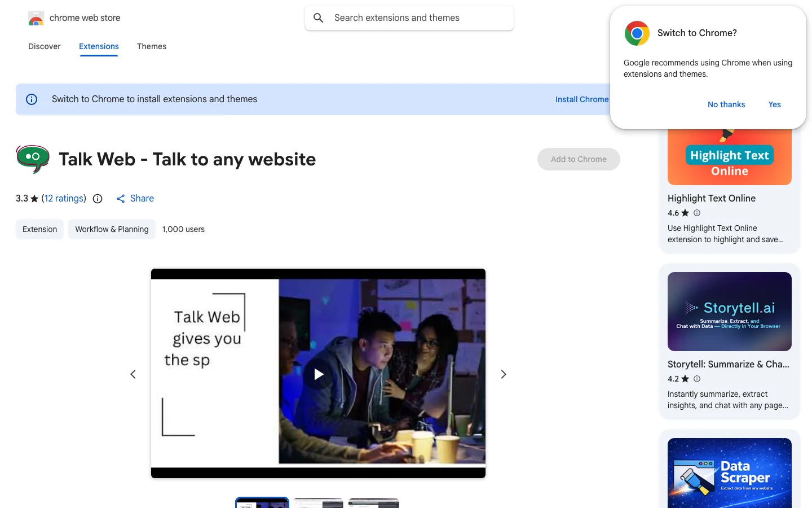
Task: Click info icon beside 4.6 rating
Action: click(697, 213)
